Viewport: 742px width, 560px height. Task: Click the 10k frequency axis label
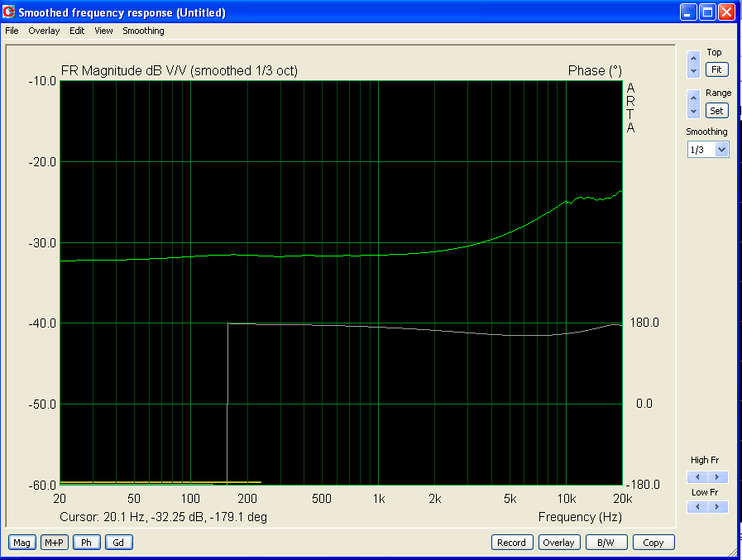click(567, 499)
